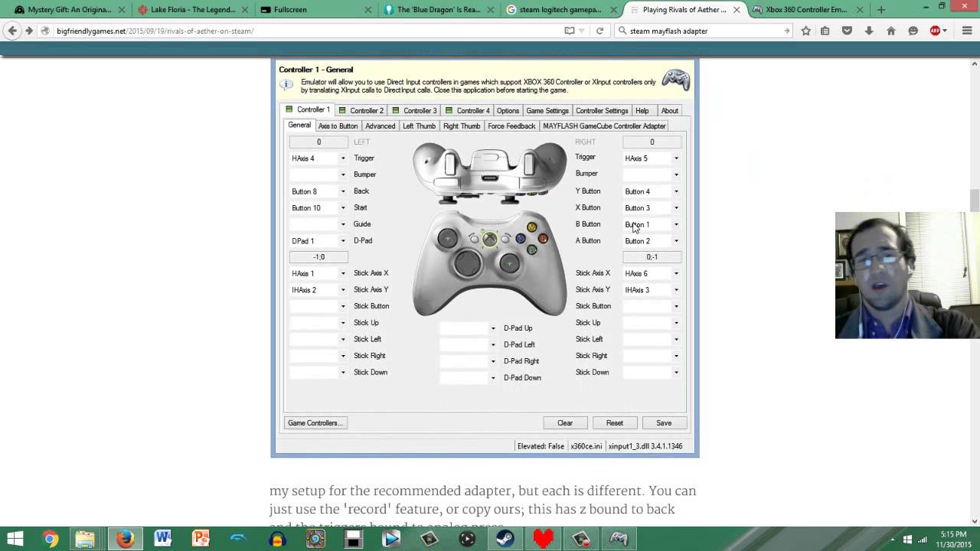Open the Game Settings tab
Viewport: 980px width, 551px height.
(547, 110)
